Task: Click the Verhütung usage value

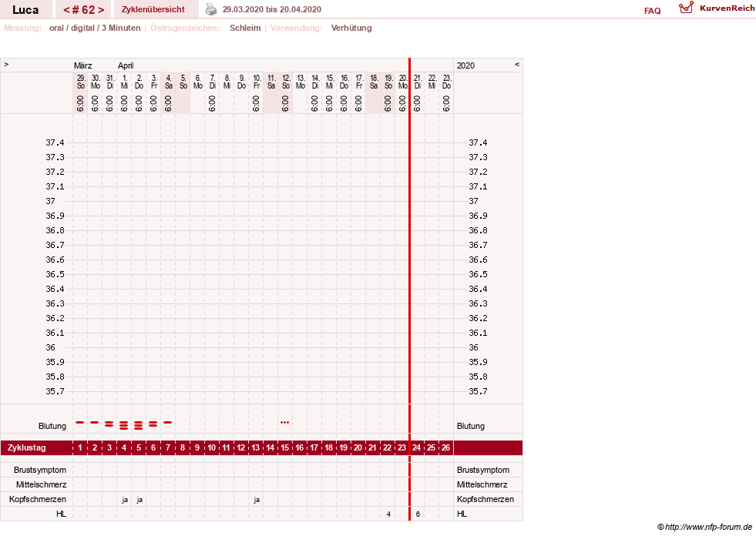Action: (351, 28)
